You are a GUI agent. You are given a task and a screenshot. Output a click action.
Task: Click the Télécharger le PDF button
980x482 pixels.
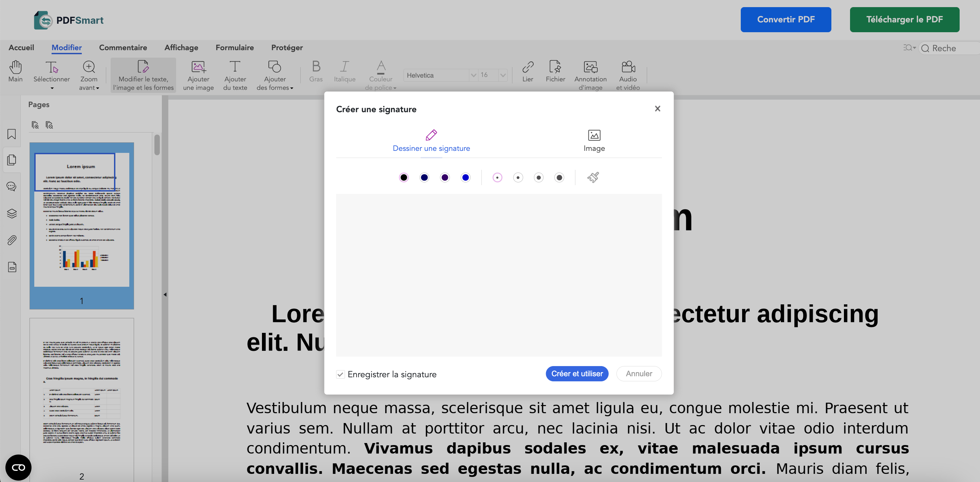pos(905,19)
